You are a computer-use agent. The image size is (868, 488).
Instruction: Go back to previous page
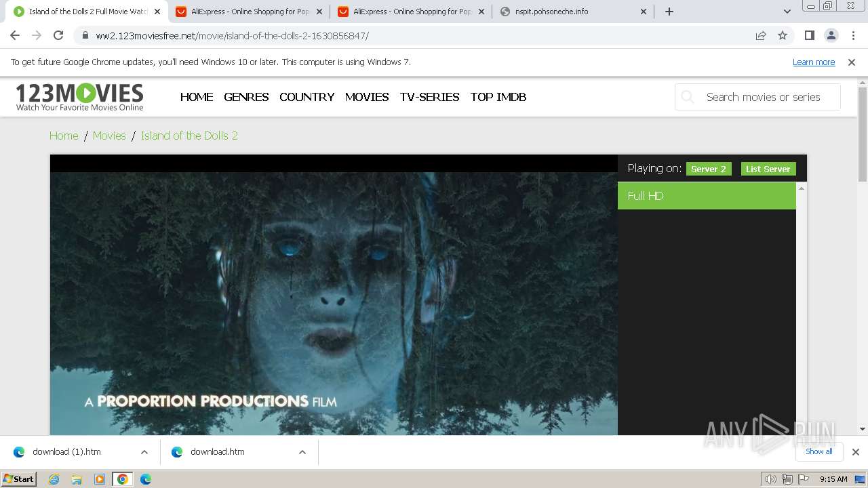[15, 36]
